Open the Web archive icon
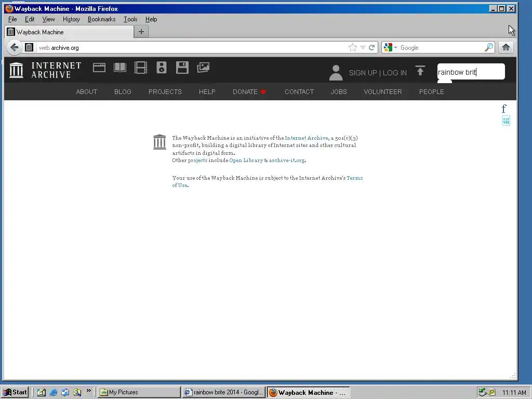Viewport: 532px width, 399px height. [99, 68]
